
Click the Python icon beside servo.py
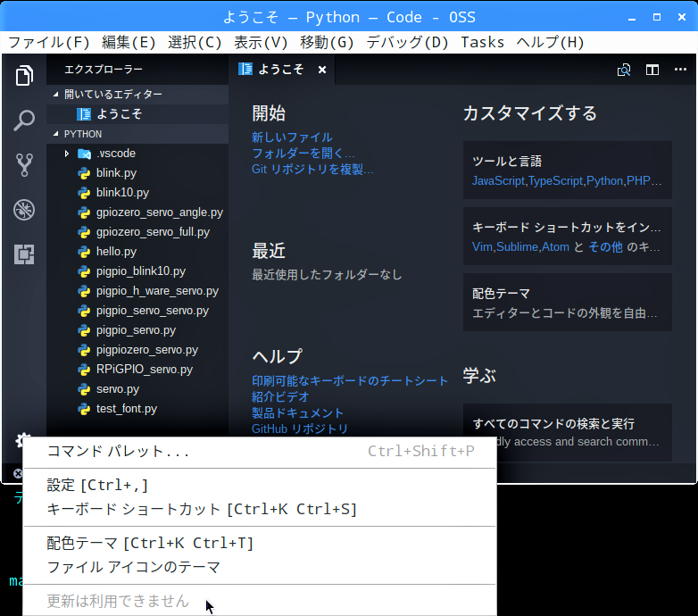point(84,389)
